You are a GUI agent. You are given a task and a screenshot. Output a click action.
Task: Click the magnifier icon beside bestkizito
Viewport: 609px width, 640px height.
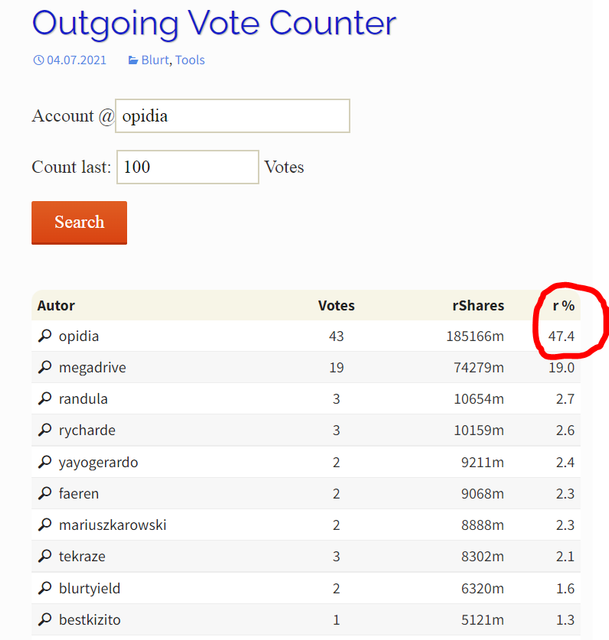click(44, 620)
